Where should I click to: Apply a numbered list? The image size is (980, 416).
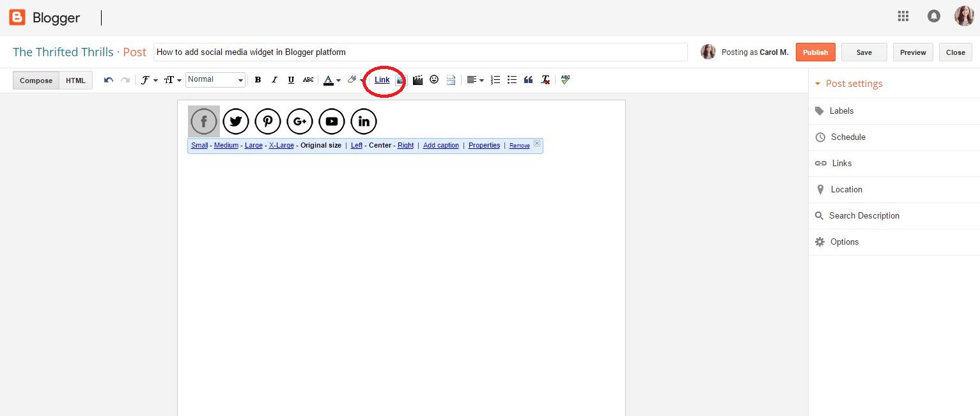[495, 79]
